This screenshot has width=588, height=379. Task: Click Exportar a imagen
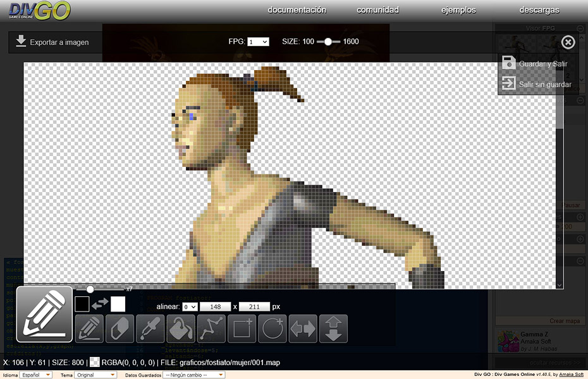pos(59,42)
